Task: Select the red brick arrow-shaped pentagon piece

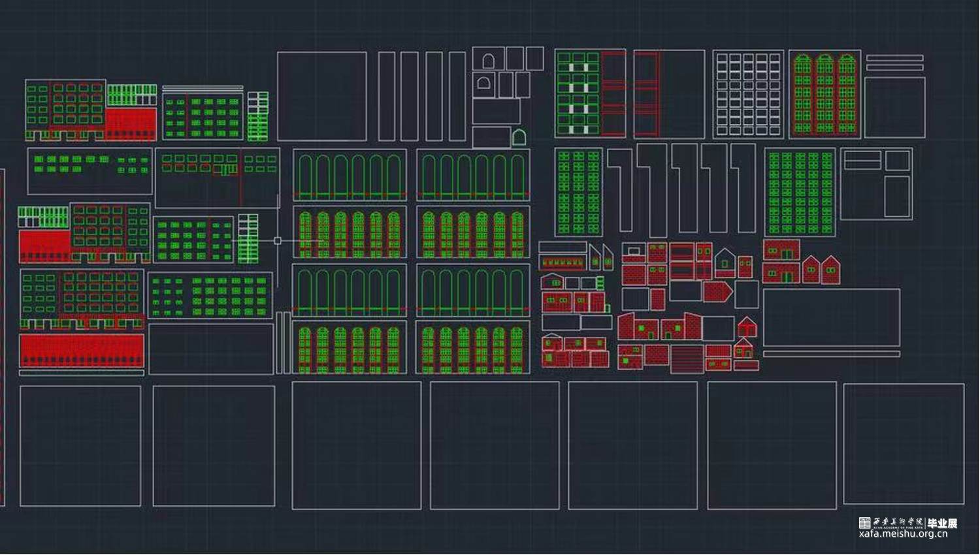Action: 717,291
